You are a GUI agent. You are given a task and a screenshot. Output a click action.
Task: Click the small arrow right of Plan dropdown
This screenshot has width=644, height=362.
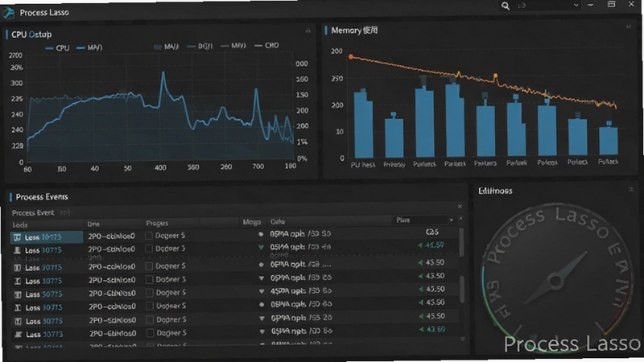[x=460, y=219]
